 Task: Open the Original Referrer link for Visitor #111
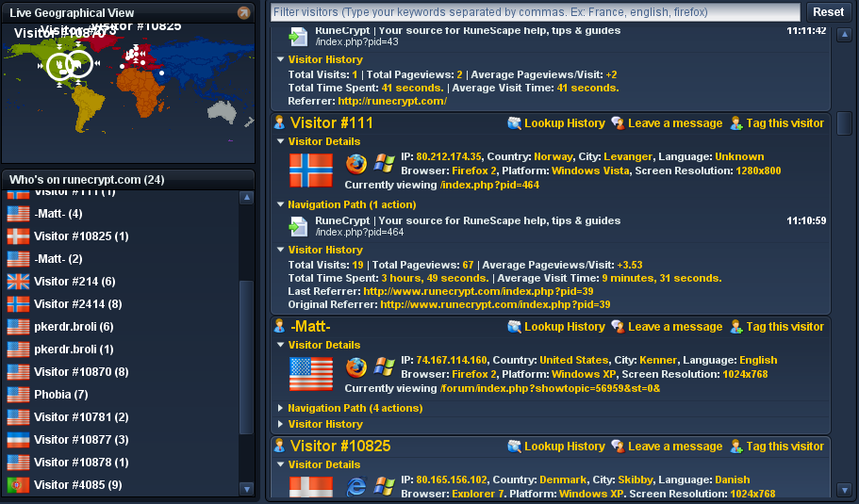[495, 304]
